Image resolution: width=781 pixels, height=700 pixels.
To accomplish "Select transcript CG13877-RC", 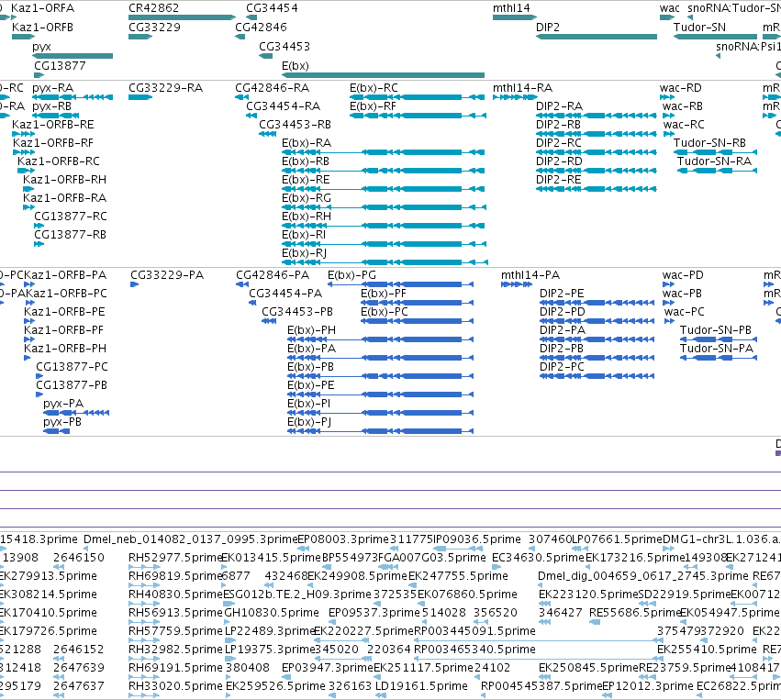I will pyautogui.click(x=71, y=217).
